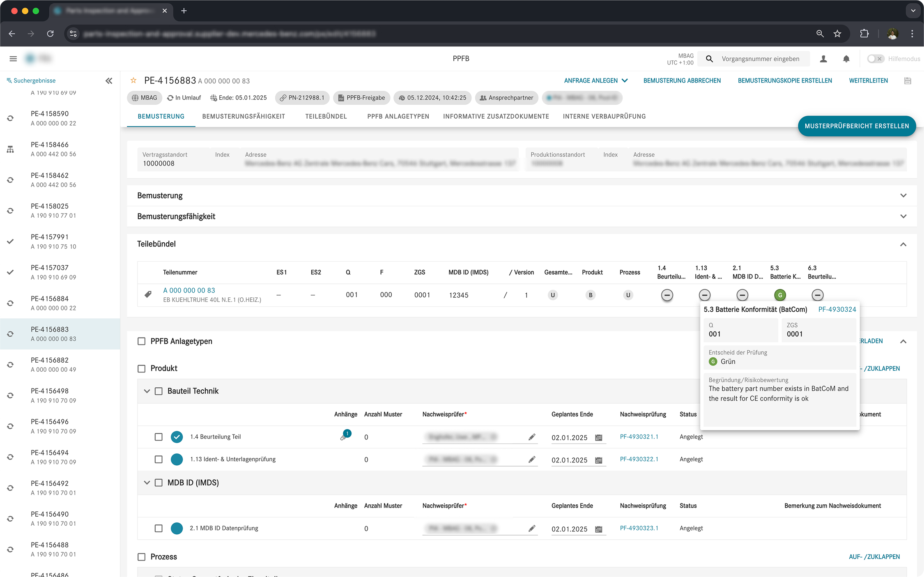Click Bemusterung abbrechen
Screen dimensions: 924x577
tap(682, 80)
